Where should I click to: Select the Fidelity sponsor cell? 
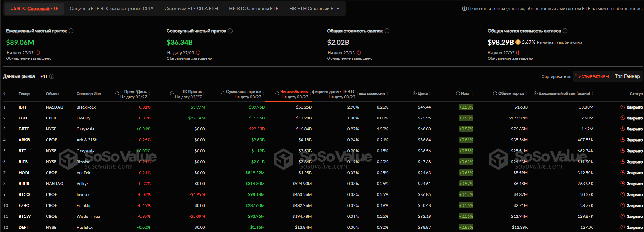83,118
